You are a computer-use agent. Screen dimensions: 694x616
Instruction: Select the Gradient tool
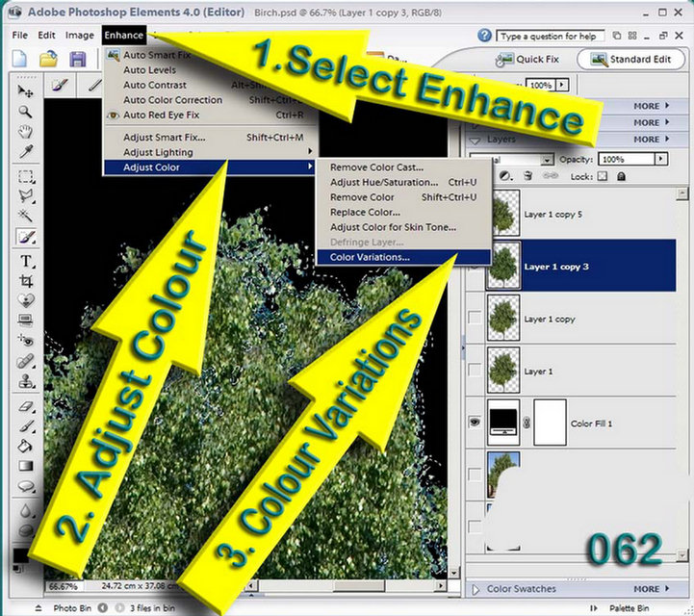coord(26,466)
